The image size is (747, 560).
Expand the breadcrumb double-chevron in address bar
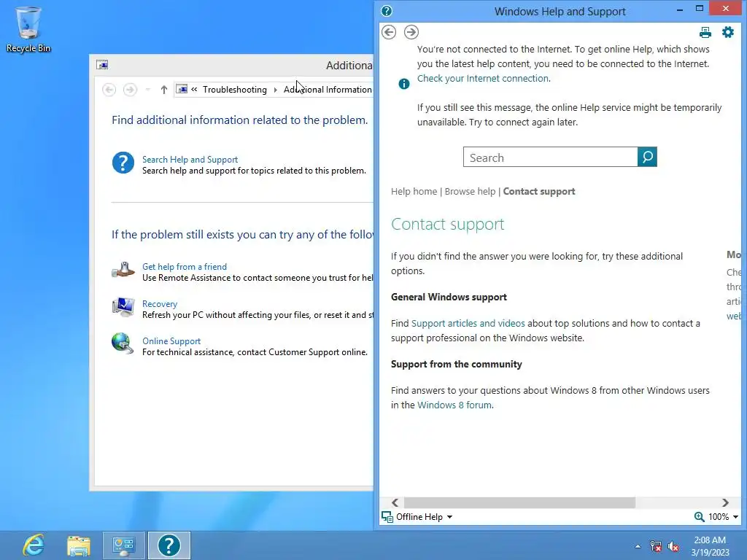click(194, 89)
